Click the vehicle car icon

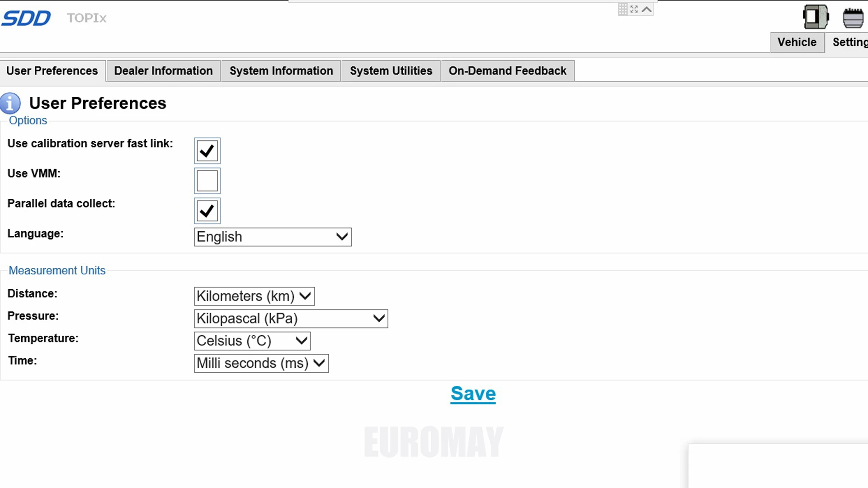(815, 17)
